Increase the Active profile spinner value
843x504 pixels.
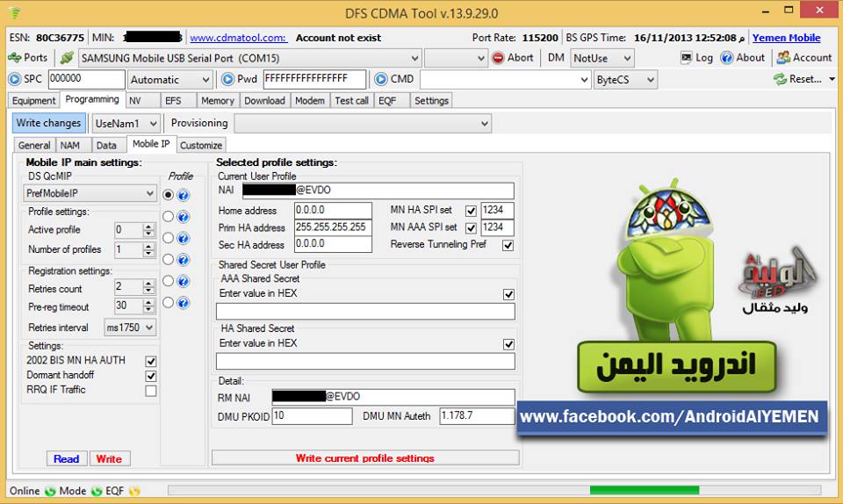tap(149, 227)
